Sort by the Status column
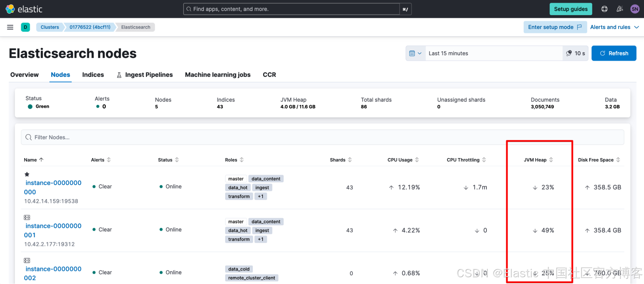The width and height of the screenshot is (644, 284). click(x=168, y=160)
